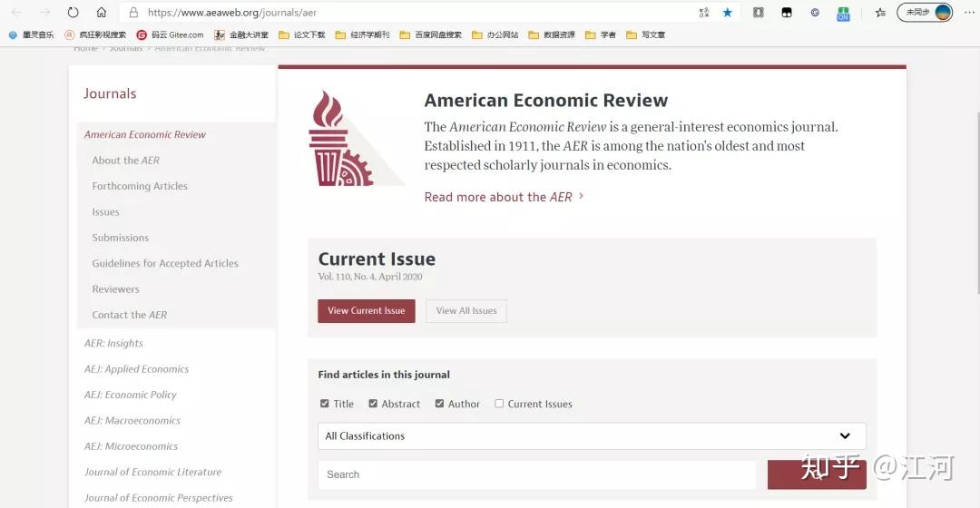980x508 pixels.
Task: Toggle the Abstract checkbox
Action: [x=373, y=404]
